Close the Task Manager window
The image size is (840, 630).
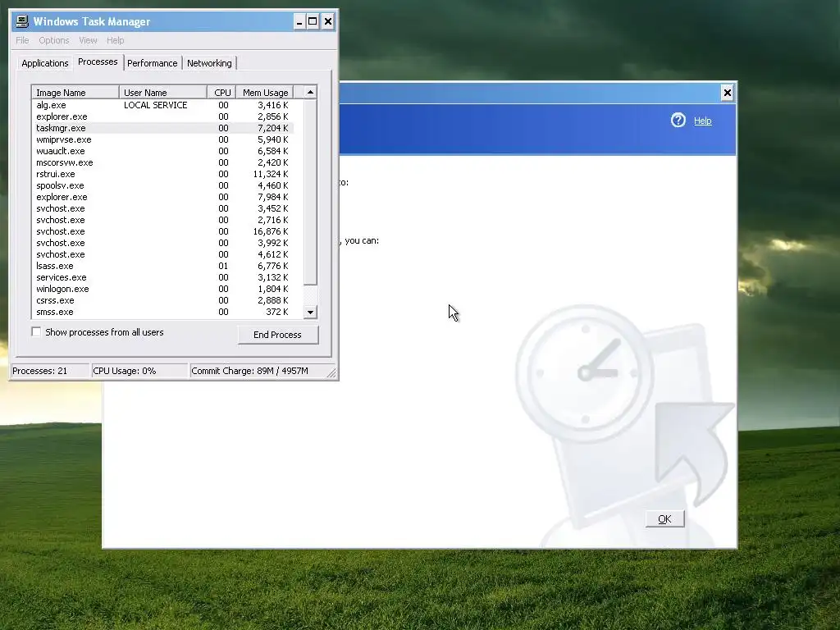point(328,21)
